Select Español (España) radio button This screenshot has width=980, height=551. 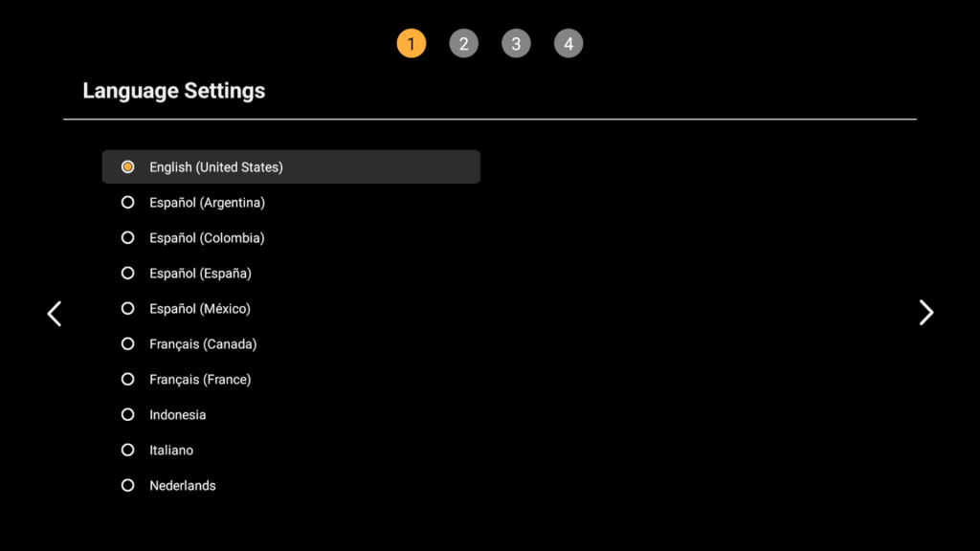[x=127, y=274]
